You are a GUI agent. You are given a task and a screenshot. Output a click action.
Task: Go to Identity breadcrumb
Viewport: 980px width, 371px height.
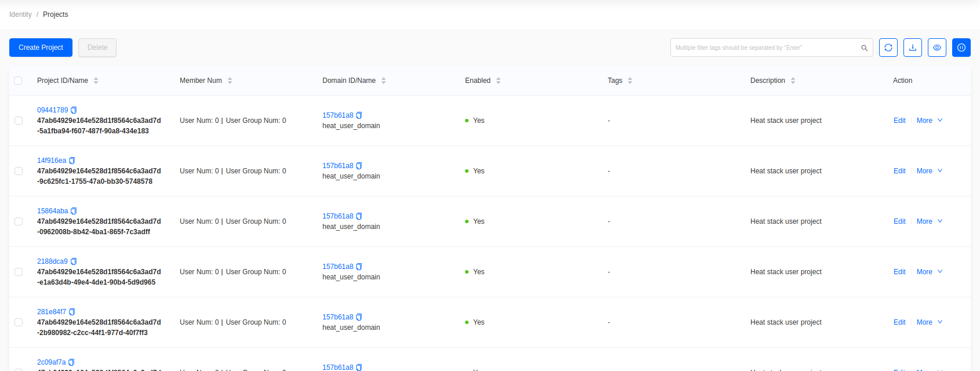coord(20,14)
